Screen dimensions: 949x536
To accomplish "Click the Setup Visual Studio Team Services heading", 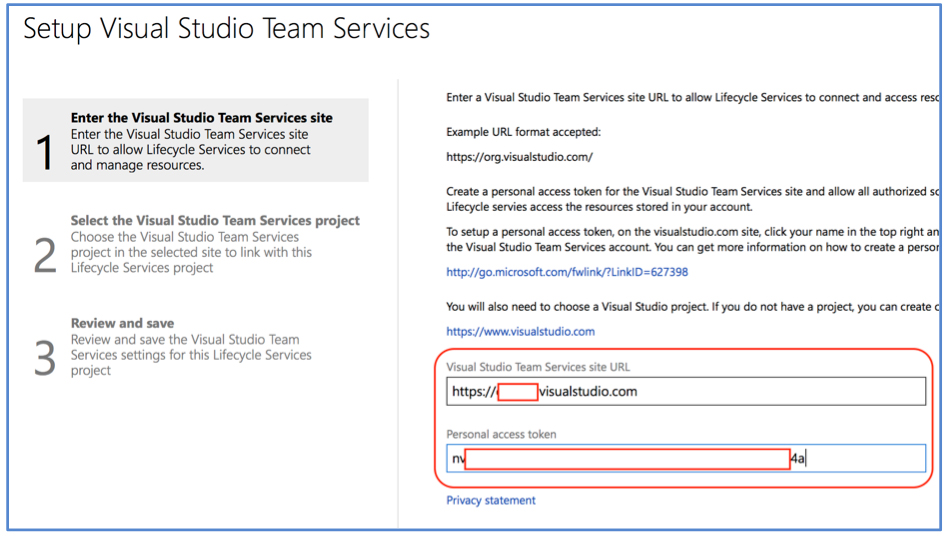I will point(226,28).
